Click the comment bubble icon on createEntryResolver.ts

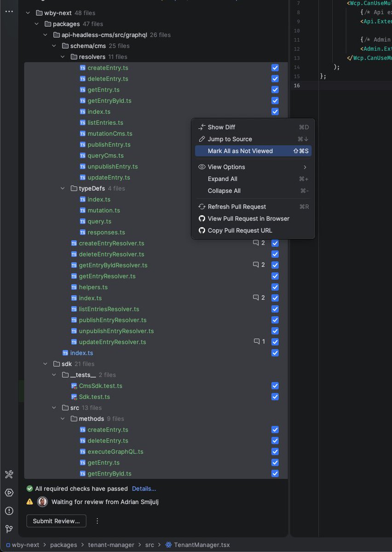(x=256, y=243)
